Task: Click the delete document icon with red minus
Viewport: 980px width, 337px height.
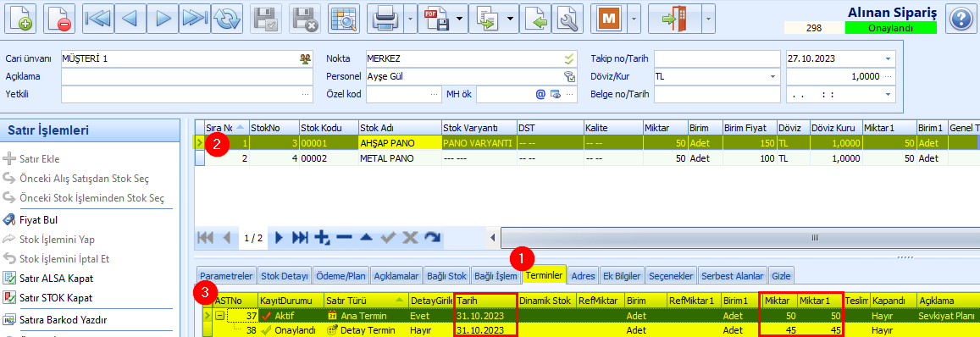Action: click(x=59, y=19)
